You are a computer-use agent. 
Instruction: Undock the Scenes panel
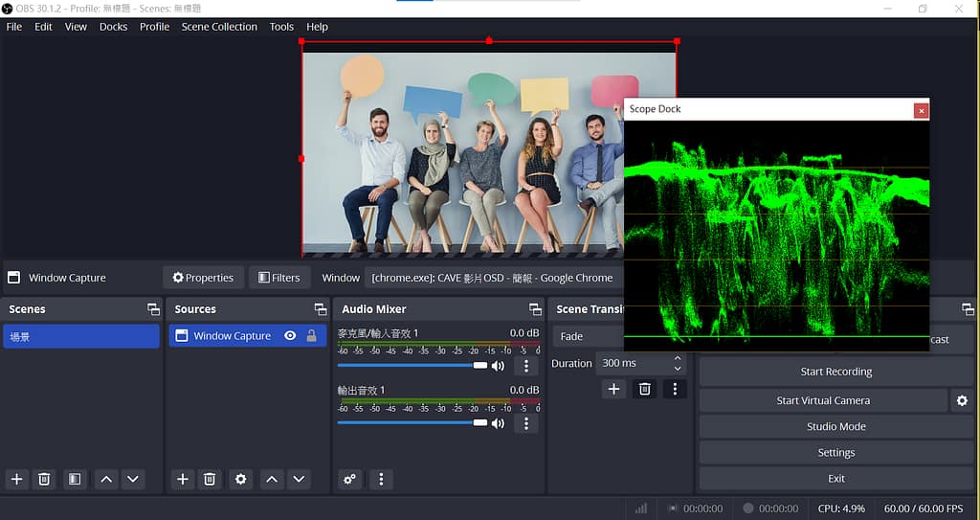pyautogui.click(x=153, y=309)
